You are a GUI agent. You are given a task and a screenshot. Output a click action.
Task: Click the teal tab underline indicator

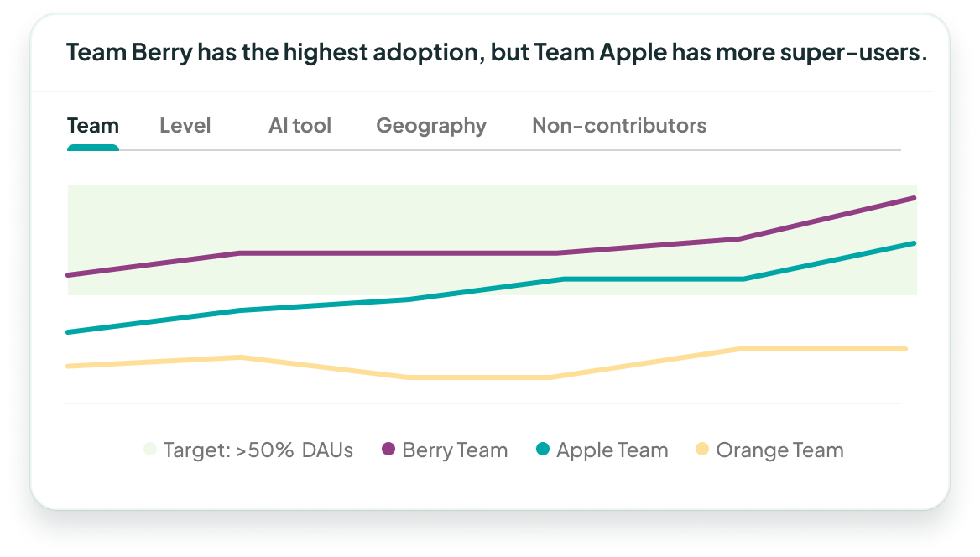(92, 149)
